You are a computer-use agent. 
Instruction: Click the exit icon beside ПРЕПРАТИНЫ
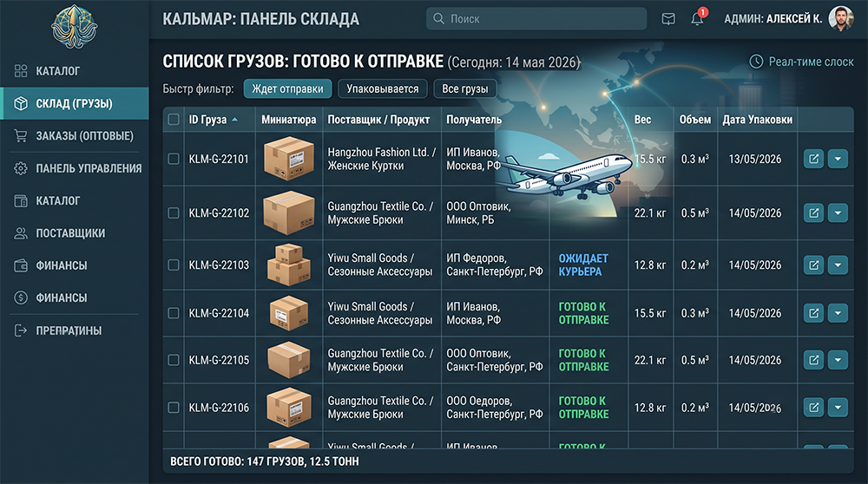(x=21, y=330)
